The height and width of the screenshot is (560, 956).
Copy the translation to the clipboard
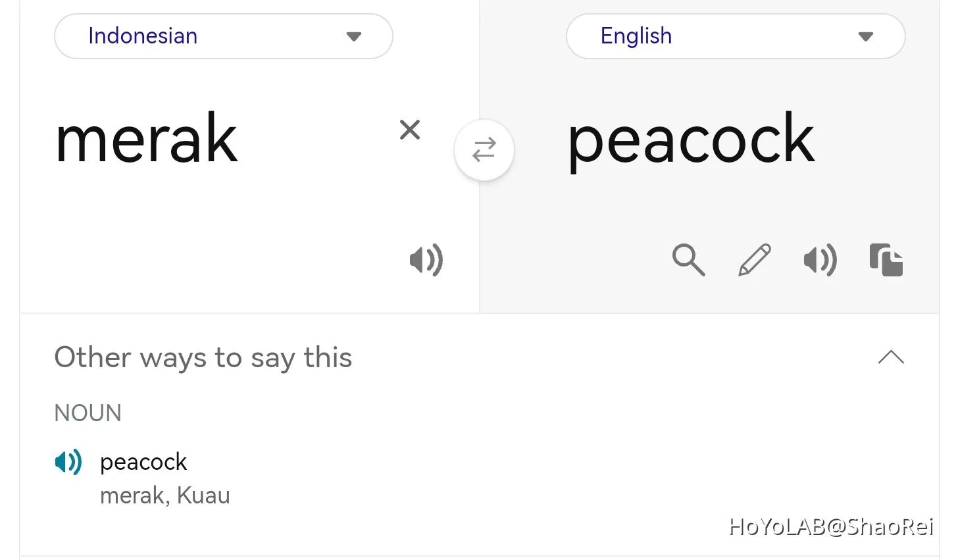pos(886,259)
